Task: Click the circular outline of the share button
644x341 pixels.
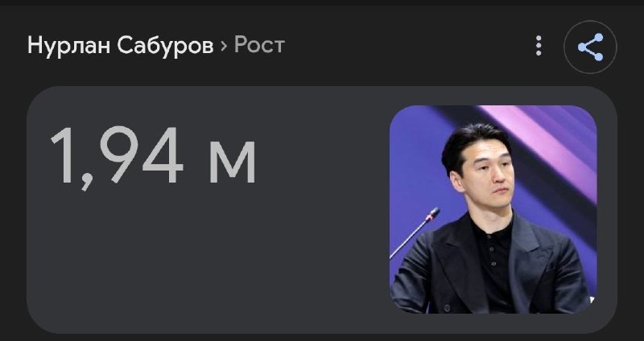Action: point(590,47)
